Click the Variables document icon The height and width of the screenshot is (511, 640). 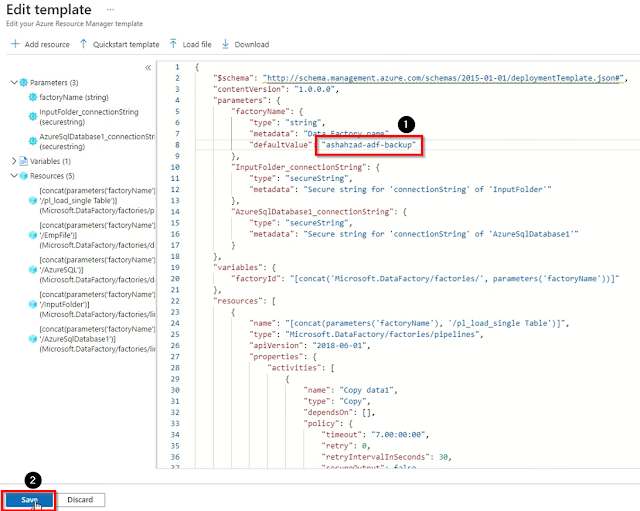pyautogui.click(x=24, y=161)
